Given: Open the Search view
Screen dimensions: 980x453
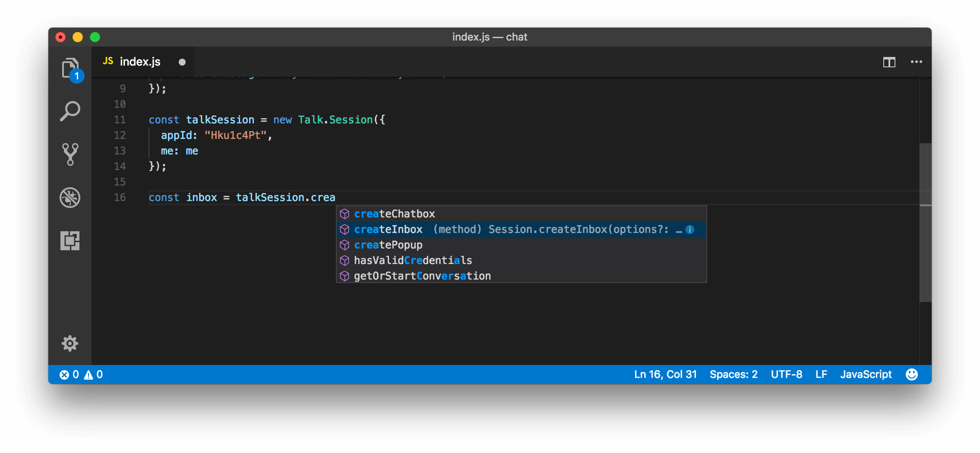Looking at the screenshot, I should [70, 111].
